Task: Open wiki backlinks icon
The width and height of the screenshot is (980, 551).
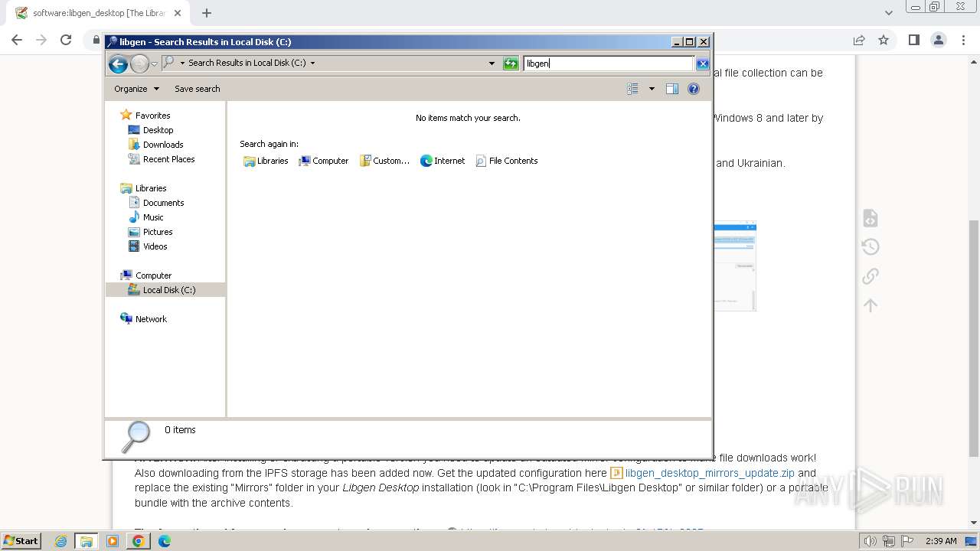Action: [x=870, y=275]
